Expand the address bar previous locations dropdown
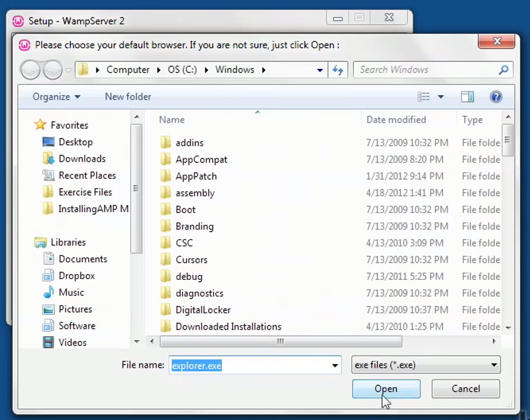530x420 pixels. [x=320, y=70]
